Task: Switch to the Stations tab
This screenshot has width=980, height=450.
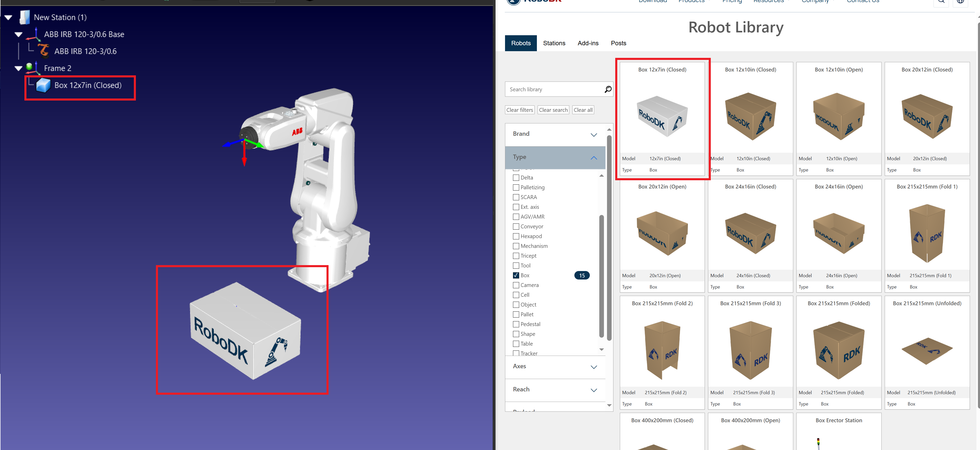Action: (x=554, y=43)
